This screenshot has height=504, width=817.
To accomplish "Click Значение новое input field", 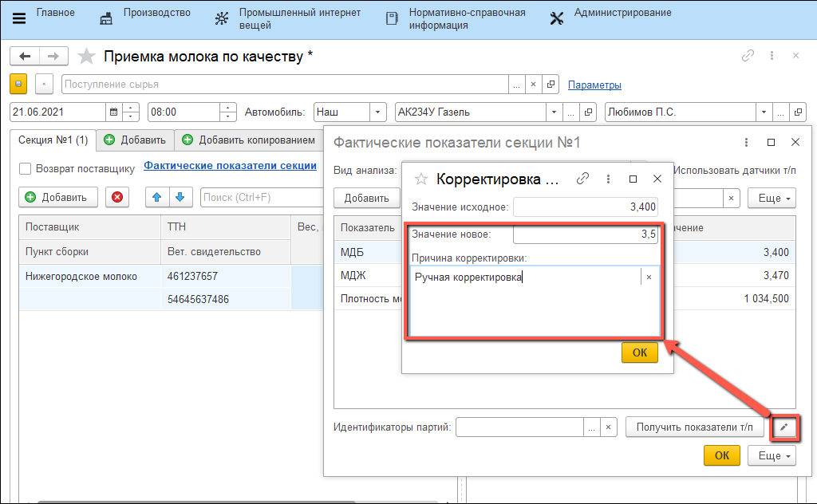I will pyautogui.click(x=586, y=234).
